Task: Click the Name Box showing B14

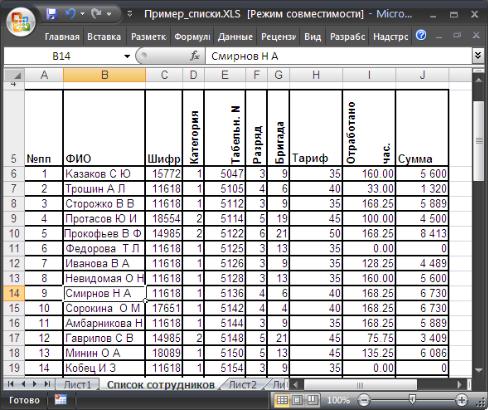Action: (x=62, y=56)
